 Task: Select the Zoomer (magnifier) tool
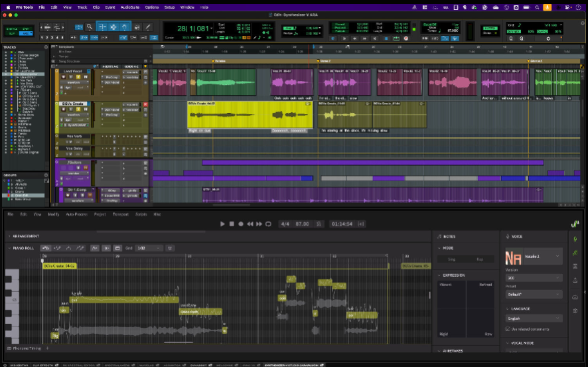pos(89,27)
